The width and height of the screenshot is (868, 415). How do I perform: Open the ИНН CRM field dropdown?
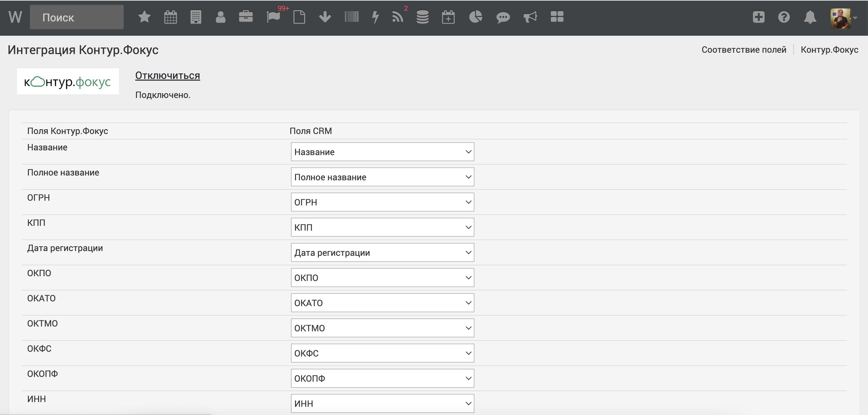pos(382,403)
